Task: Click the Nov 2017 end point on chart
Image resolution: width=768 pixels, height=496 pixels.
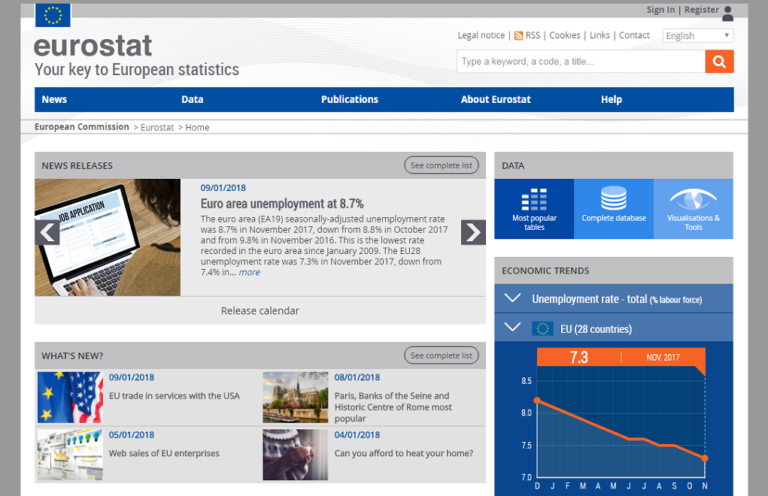Action: 705,458
